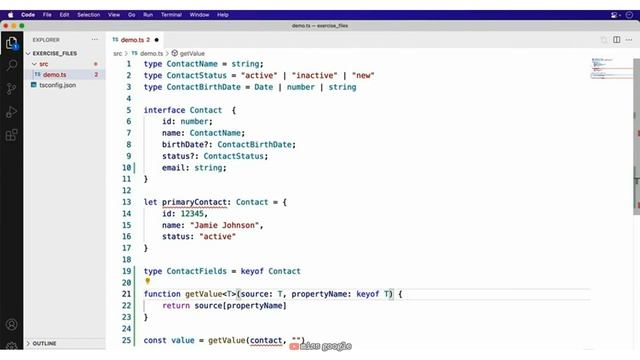Viewport: 640px width, 360px height.
Task: Click the tsconfig.json file icon
Action: pos(34,85)
